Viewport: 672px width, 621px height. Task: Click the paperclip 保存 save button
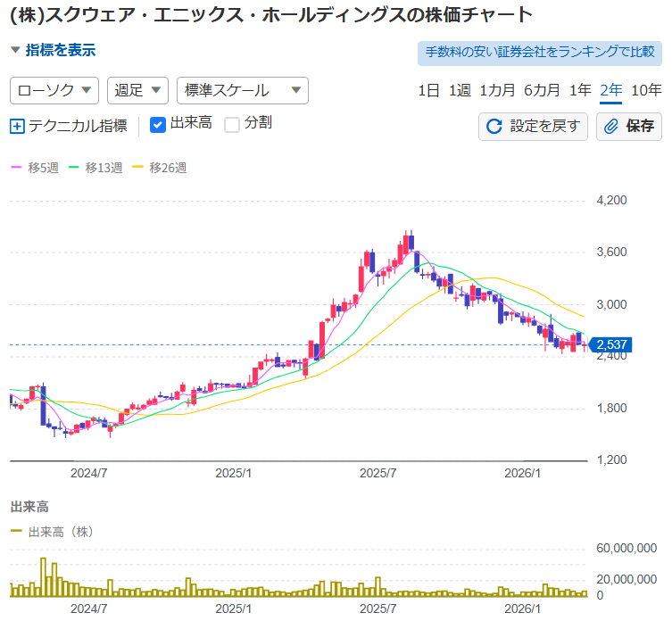[629, 126]
